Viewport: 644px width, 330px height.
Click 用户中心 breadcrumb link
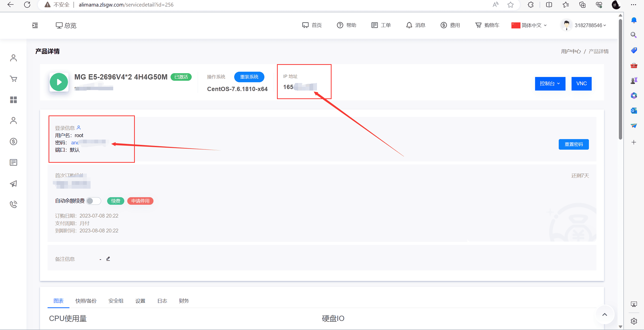coord(571,52)
